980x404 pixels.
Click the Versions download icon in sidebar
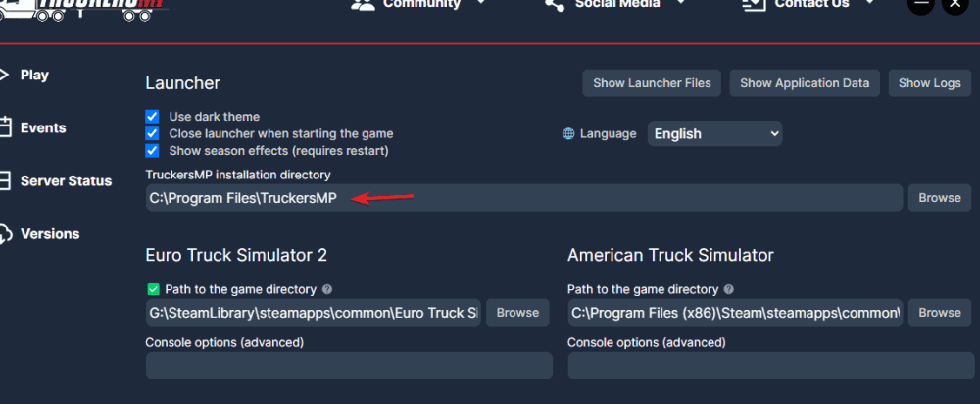point(5,234)
